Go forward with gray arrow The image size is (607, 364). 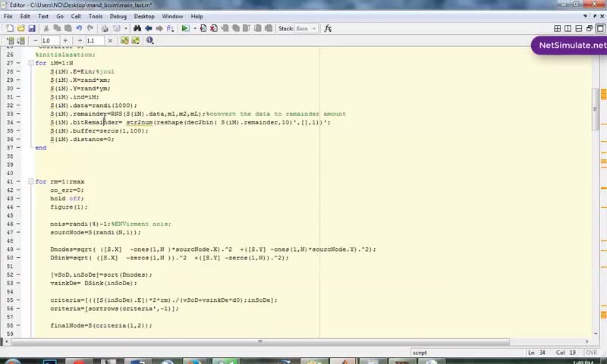coord(159,28)
